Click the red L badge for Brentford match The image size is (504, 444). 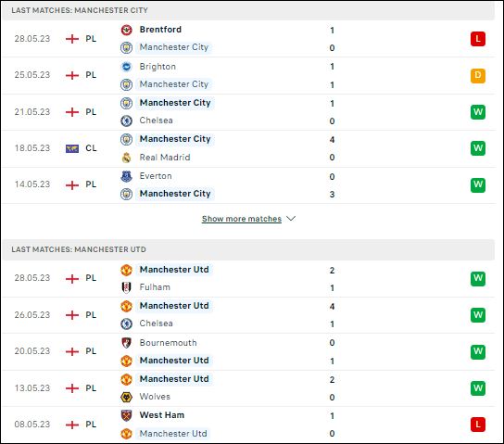478,39
